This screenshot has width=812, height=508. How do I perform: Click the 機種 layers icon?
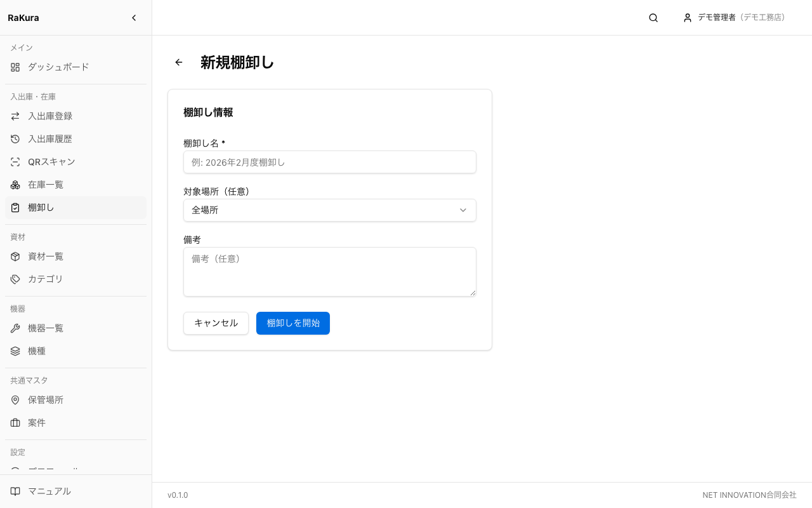pos(15,351)
